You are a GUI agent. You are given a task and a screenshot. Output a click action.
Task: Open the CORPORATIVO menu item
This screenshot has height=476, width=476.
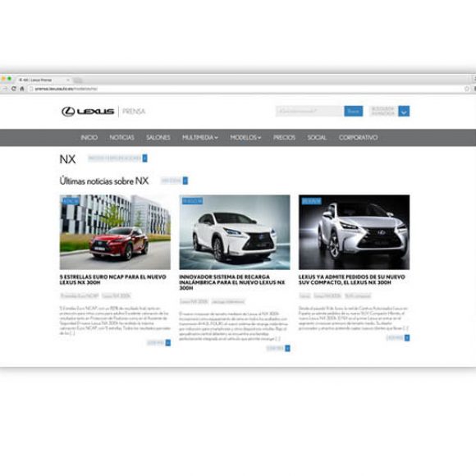[x=358, y=138]
